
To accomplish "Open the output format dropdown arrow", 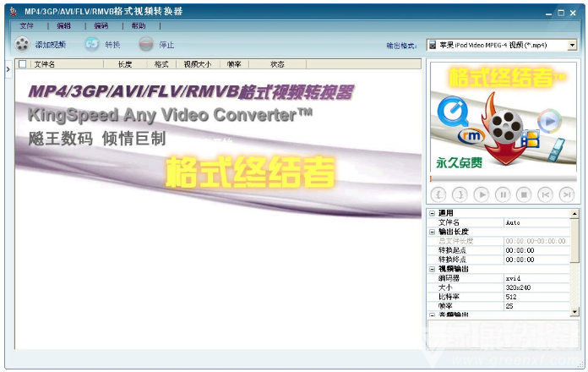I will pyautogui.click(x=572, y=45).
